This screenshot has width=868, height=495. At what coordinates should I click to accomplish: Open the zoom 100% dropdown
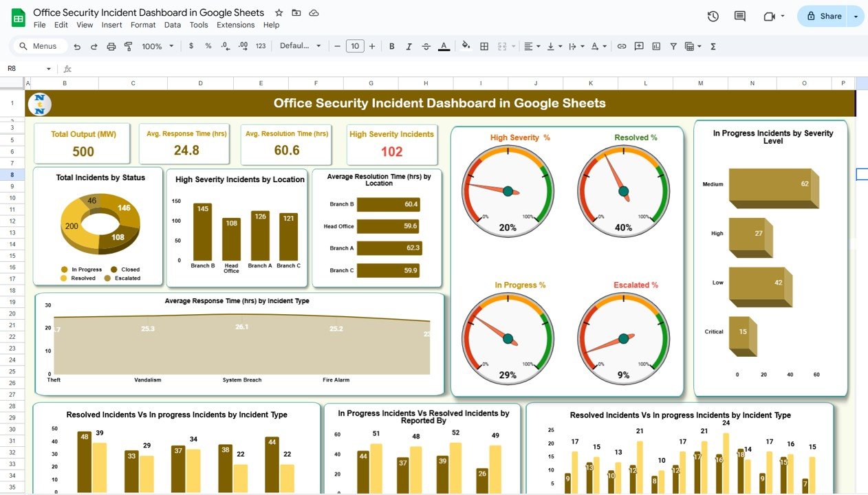(157, 47)
